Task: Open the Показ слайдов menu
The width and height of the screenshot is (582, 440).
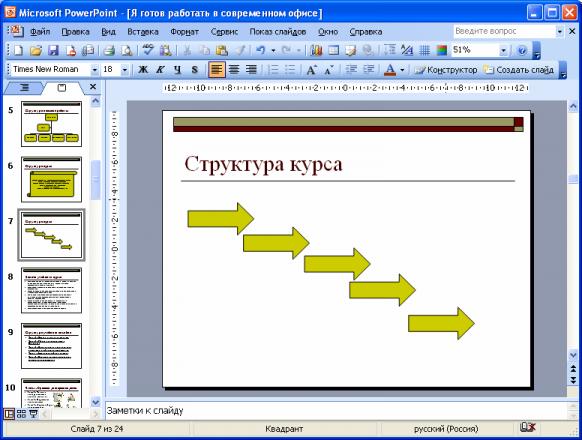Action: (x=278, y=32)
